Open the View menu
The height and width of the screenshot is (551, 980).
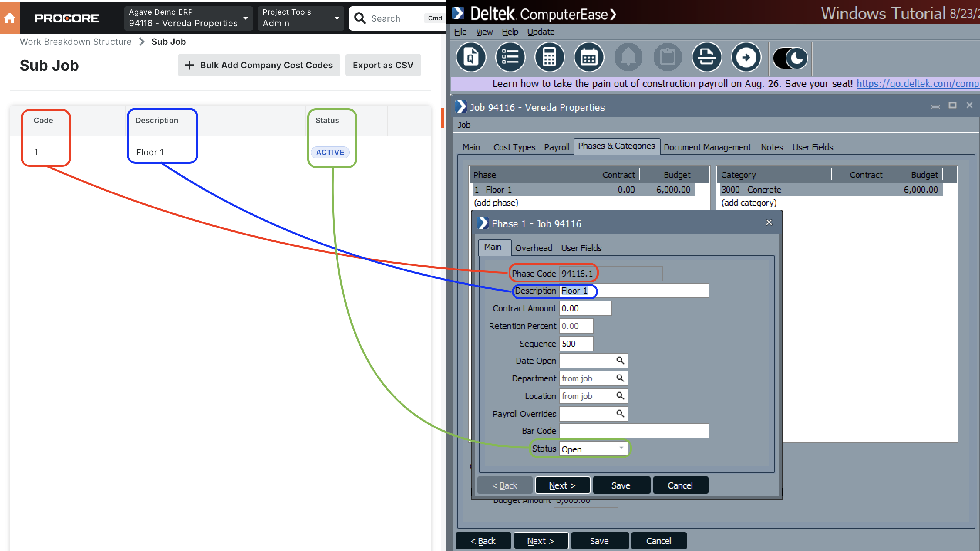coord(484,32)
